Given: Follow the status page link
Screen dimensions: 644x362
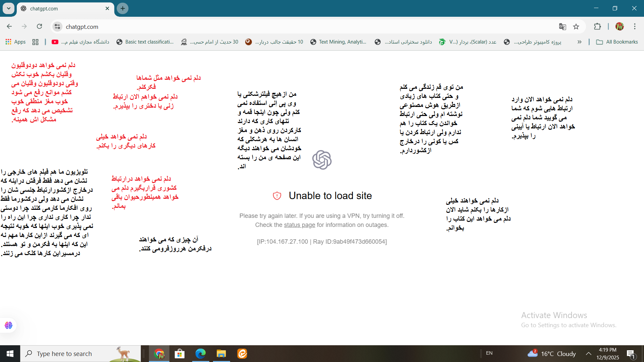Looking at the screenshot, I should tap(299, 225).
